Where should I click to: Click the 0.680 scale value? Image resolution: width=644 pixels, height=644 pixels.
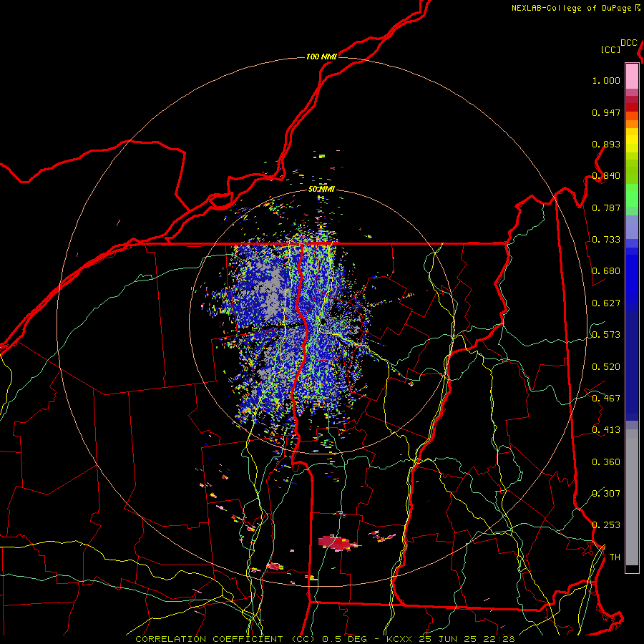606,271
